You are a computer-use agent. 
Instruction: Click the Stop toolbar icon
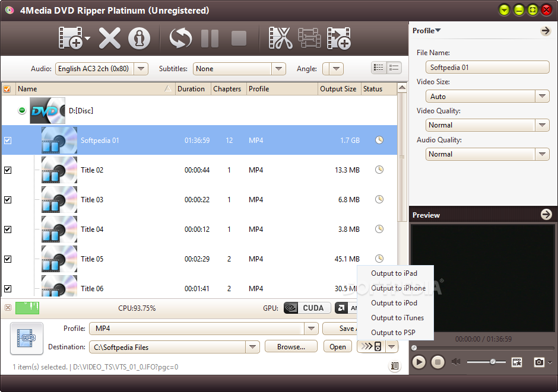(x=239, y=38)
